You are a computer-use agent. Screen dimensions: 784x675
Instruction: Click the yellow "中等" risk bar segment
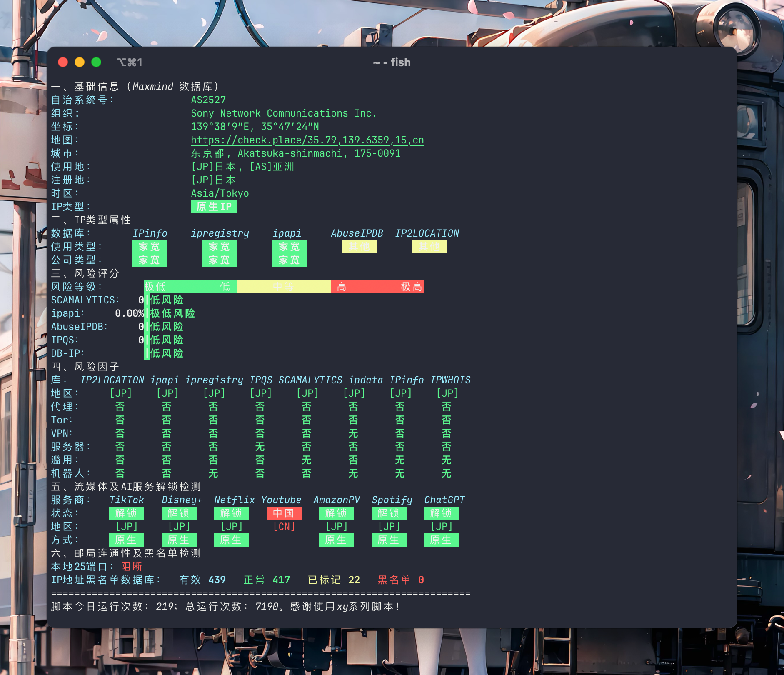click(x=284, y=287)
